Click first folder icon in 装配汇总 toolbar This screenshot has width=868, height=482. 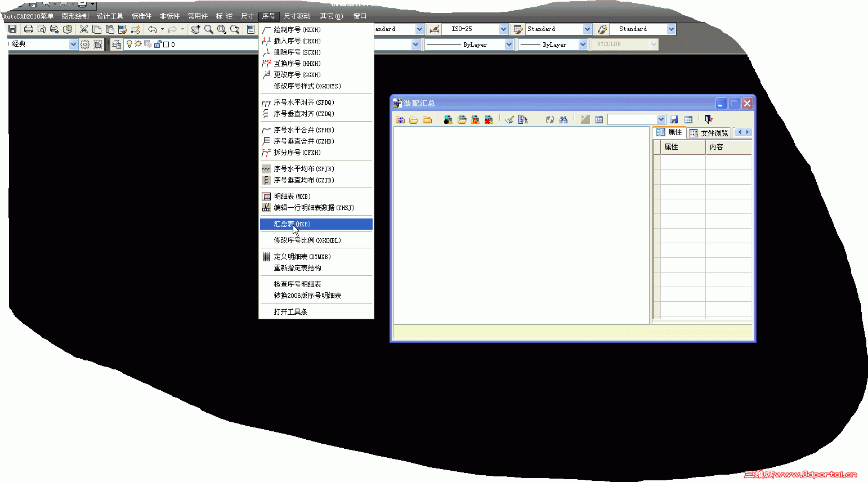(x=400, y=119)
